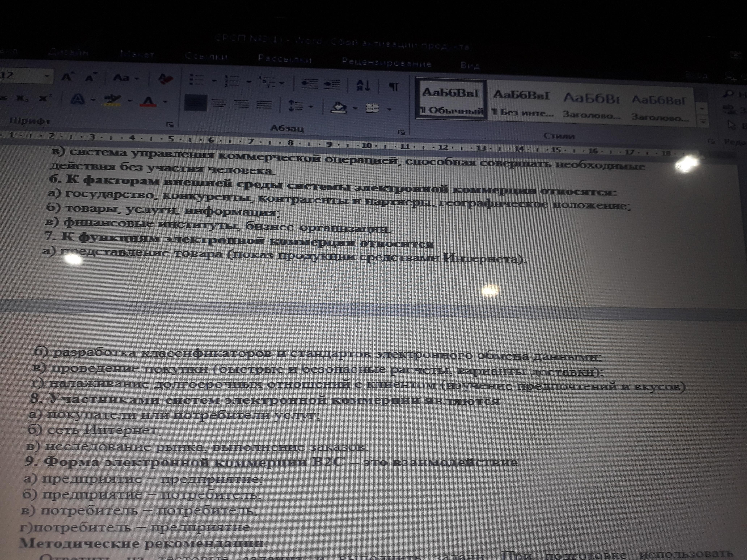This screenshot has width=747, height=560.
Task: Open the text effects dropdown arrow
Action: [x=93, y=100]
